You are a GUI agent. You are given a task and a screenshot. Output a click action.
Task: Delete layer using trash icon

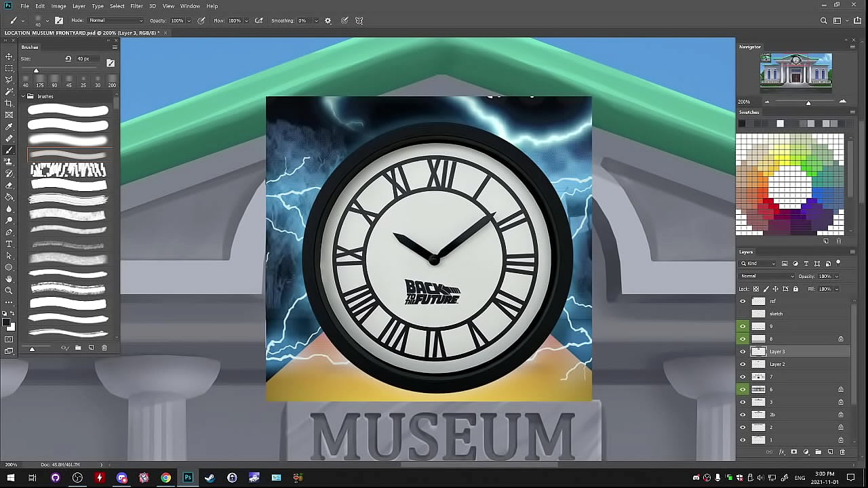pyautogui.click(x=842, y=452)
